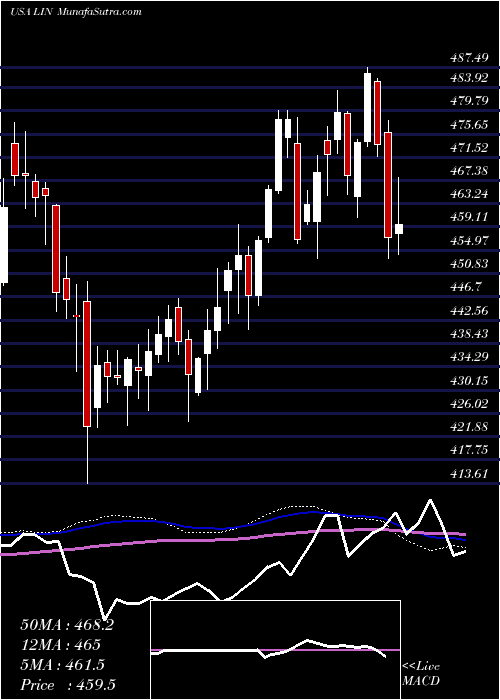Click the 471.52 price level label
This screenshot has height=700, width=500.
click(469, 148)
